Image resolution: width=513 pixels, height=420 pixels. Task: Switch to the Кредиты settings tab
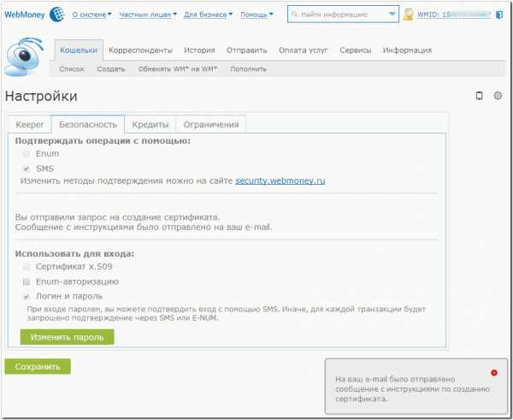[x=150, y=125]
